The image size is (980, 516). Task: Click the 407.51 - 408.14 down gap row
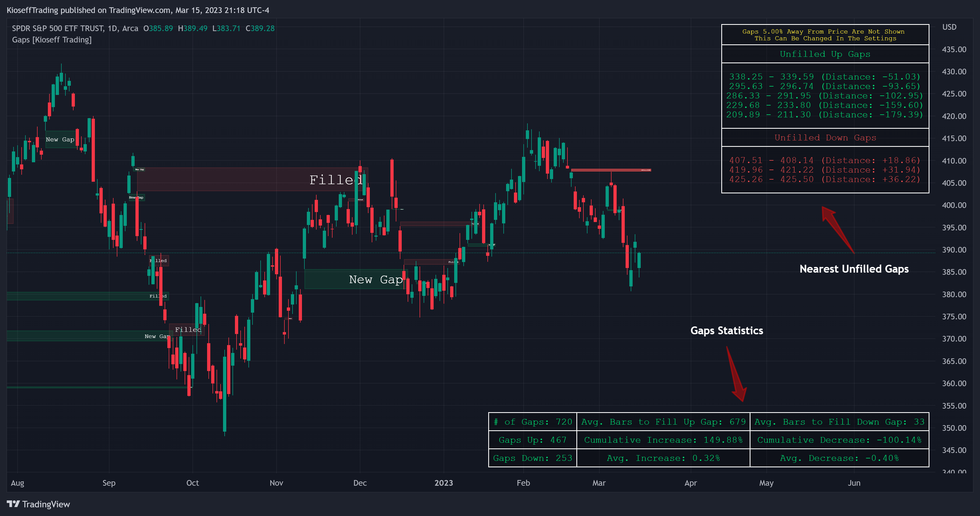824,161
